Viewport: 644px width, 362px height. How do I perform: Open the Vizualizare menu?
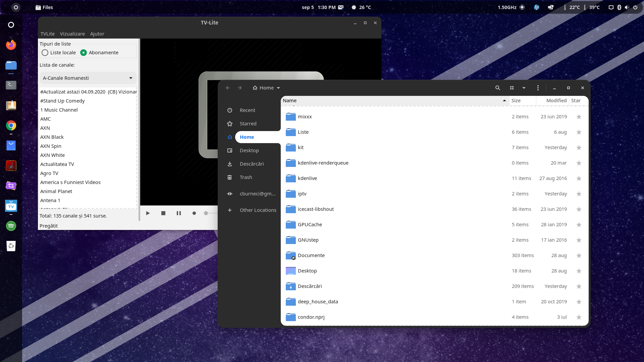[72, 34]
